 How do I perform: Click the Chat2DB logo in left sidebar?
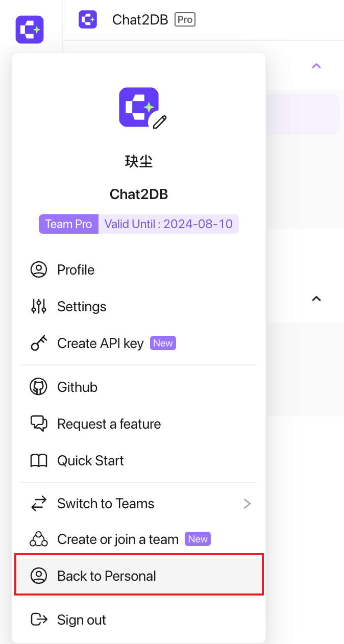30,30
